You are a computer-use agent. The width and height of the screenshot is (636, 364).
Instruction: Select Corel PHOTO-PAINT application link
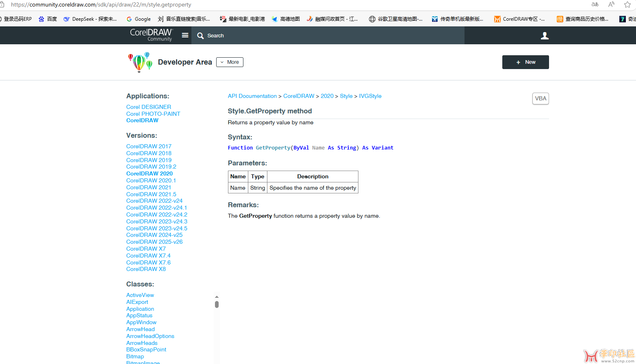pos(153,114)
